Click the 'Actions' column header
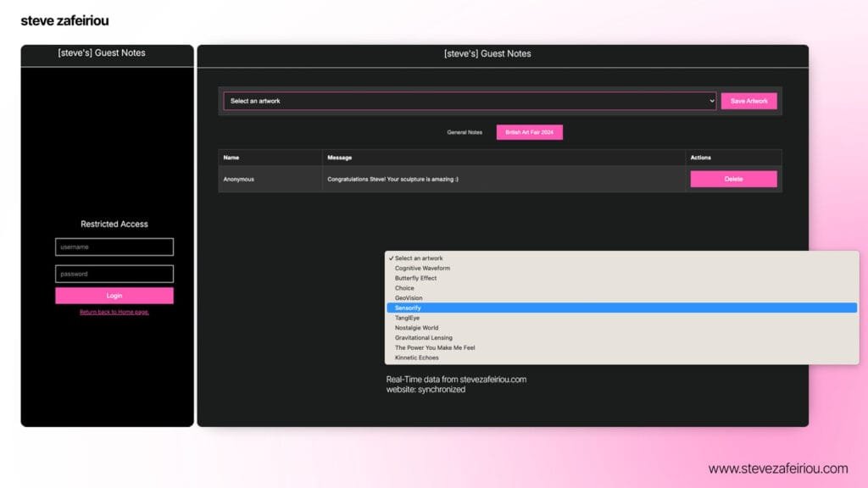The height and width of the screenshot is (488, 868). [x=733, y=158]
